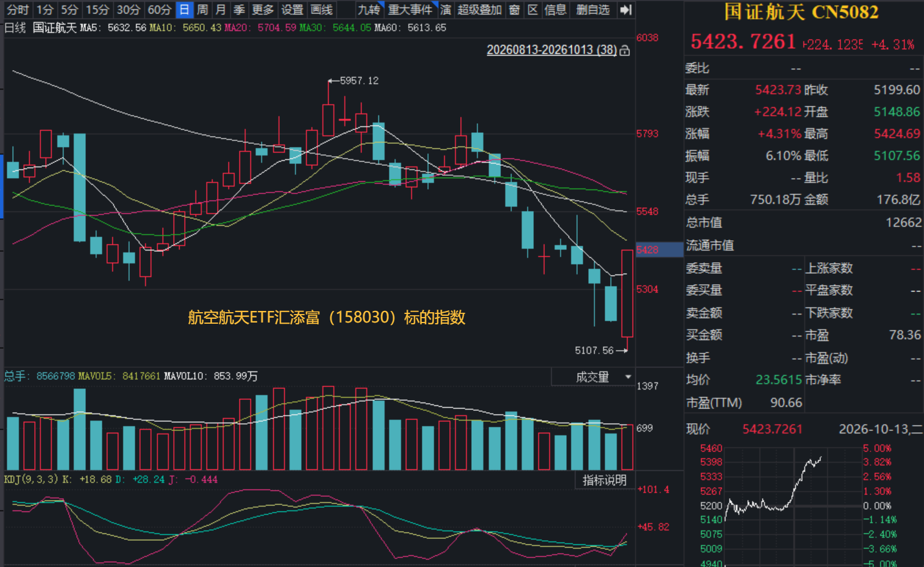The width and height of the screenshot is (924, 567).
Task: Switch to the 30分 period
Action: point(129,10)
